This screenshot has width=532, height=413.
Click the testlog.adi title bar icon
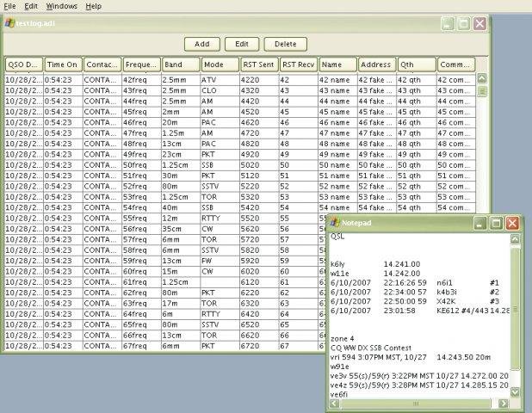(x=9, y=23)
